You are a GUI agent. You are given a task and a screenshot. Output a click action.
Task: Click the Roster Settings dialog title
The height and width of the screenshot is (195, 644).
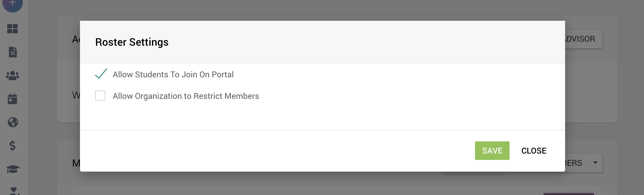(132, 42)
